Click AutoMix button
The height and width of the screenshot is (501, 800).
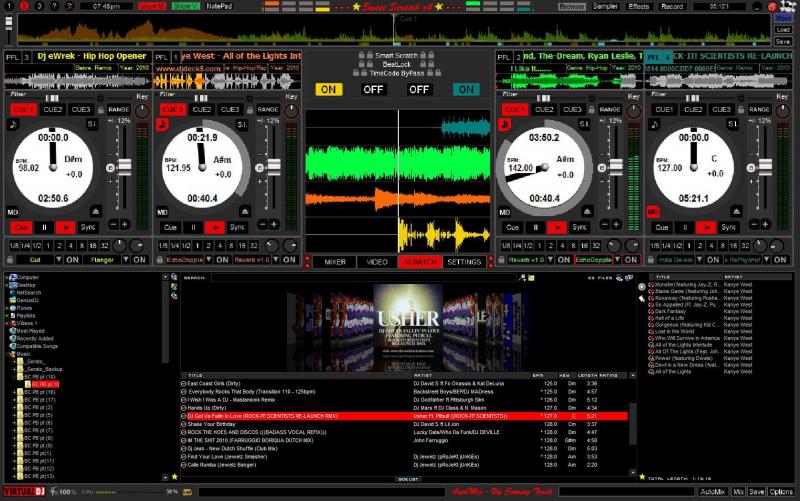(713, 492)
